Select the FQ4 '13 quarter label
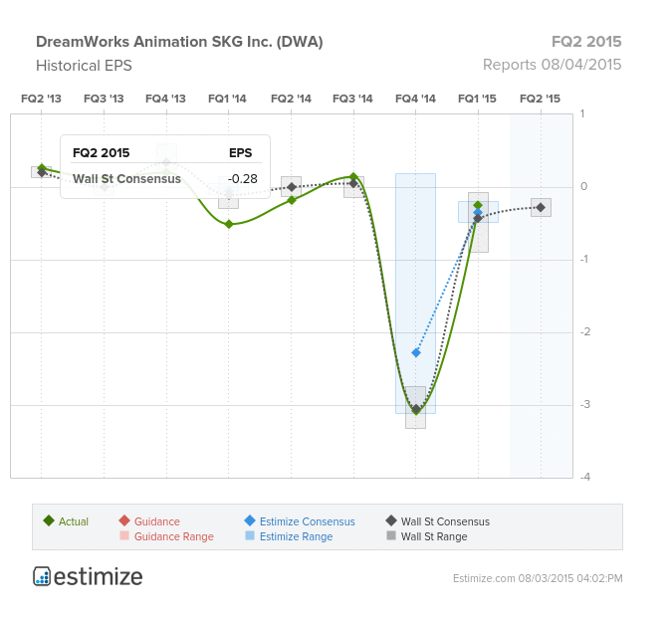 166,99
